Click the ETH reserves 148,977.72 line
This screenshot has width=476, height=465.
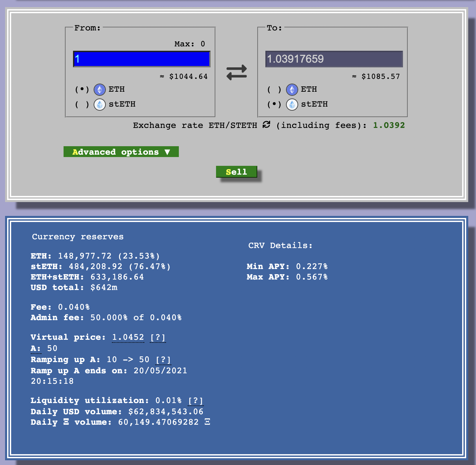95,256
